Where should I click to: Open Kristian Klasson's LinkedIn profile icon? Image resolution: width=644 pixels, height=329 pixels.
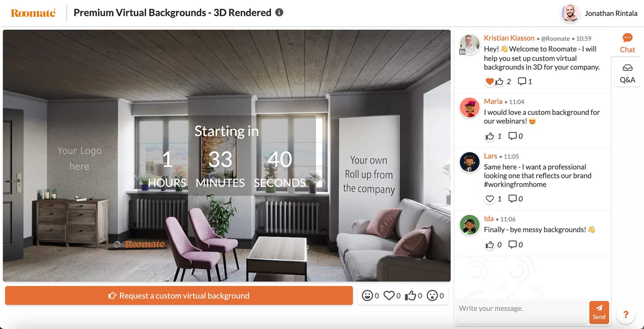click(x=463, y=52)
